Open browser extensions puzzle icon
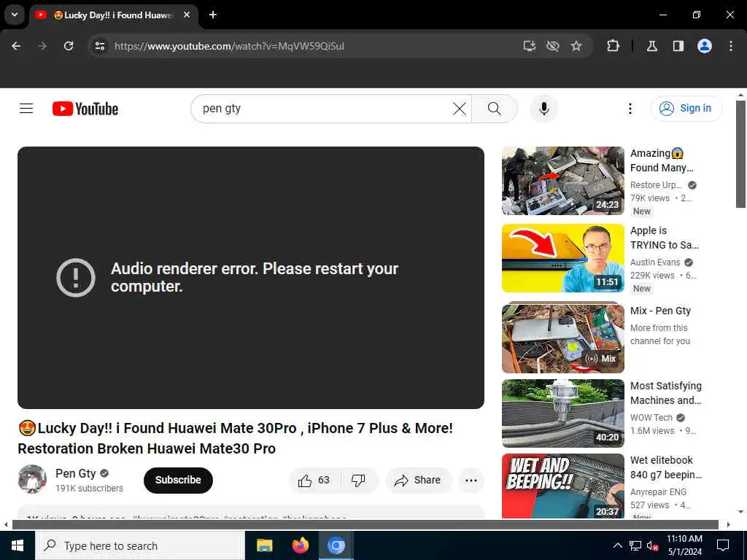This screenshot has height=560, width=747. [613, 46]
